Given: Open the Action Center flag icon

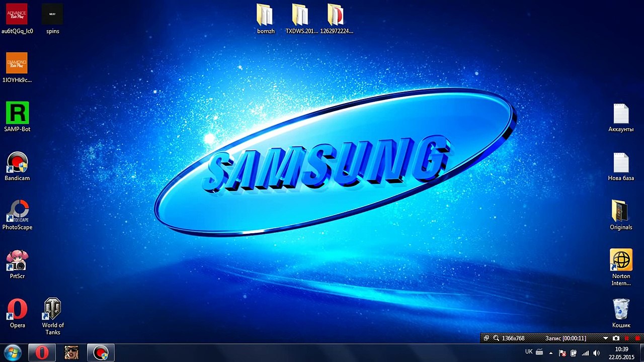Looking at the screenshot, I should click(x=562, y=353).
